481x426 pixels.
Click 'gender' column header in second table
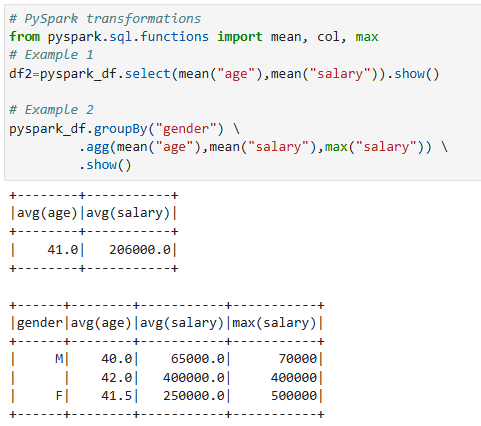click(40, 323)
